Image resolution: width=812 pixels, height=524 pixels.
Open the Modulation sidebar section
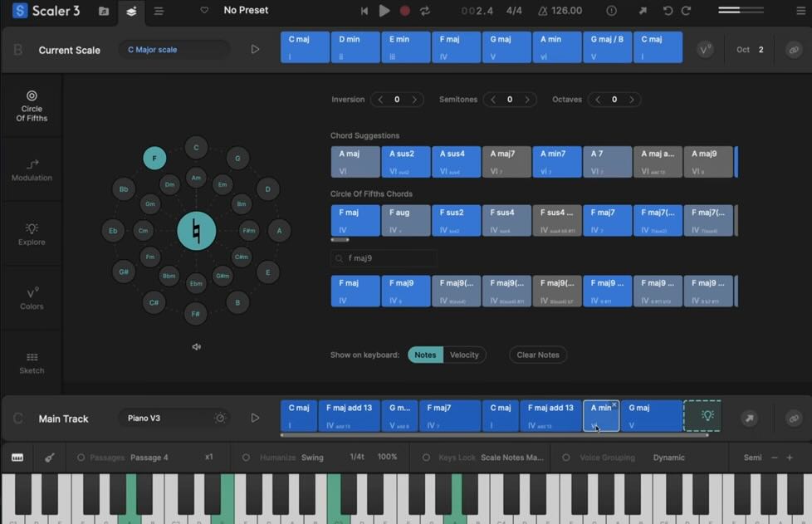pos(32,170)
